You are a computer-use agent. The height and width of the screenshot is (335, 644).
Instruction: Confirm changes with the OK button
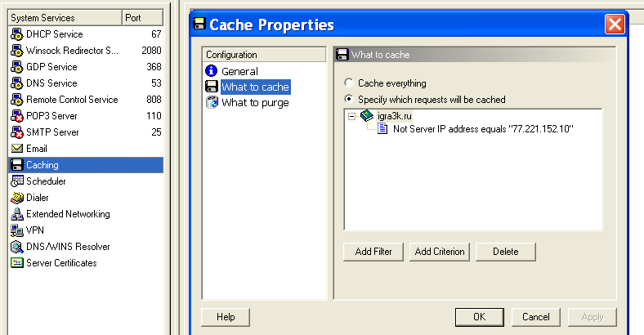tap(479, 317)
